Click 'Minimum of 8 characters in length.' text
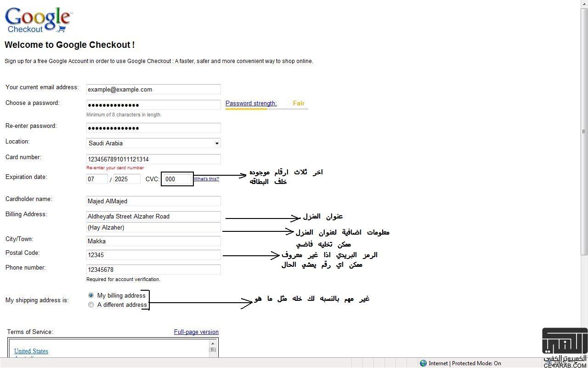Viewport: 588px width, 368px height. tap(124, 115)
